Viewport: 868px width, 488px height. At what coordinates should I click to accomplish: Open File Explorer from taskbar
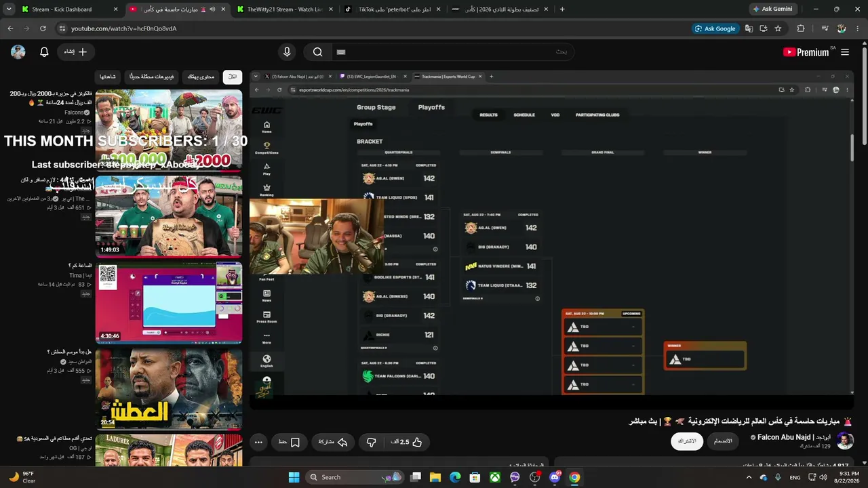435,477
